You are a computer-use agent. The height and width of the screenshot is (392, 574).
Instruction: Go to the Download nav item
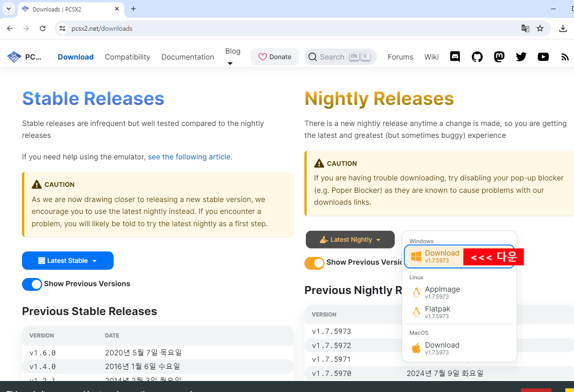click(76, 57)
